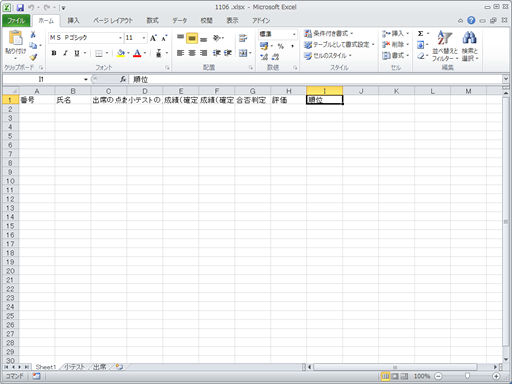
Task: Decrease font size with the small A
Action: 164,38
